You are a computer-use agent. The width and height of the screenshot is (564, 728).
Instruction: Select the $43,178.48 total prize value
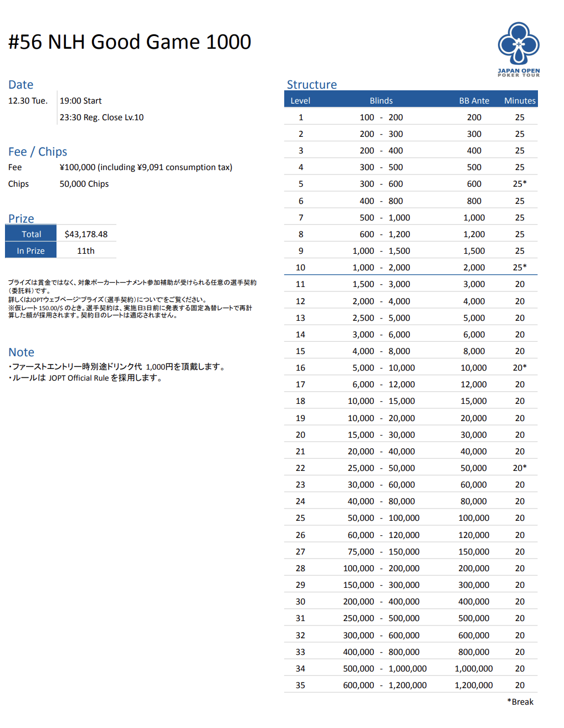(x=86, y=234)
